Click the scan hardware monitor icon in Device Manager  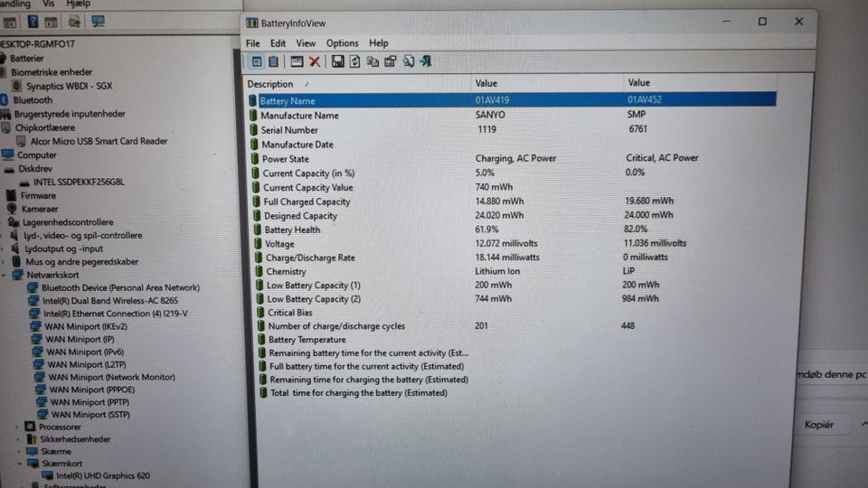pyautogui.click(x=98, y=22)
